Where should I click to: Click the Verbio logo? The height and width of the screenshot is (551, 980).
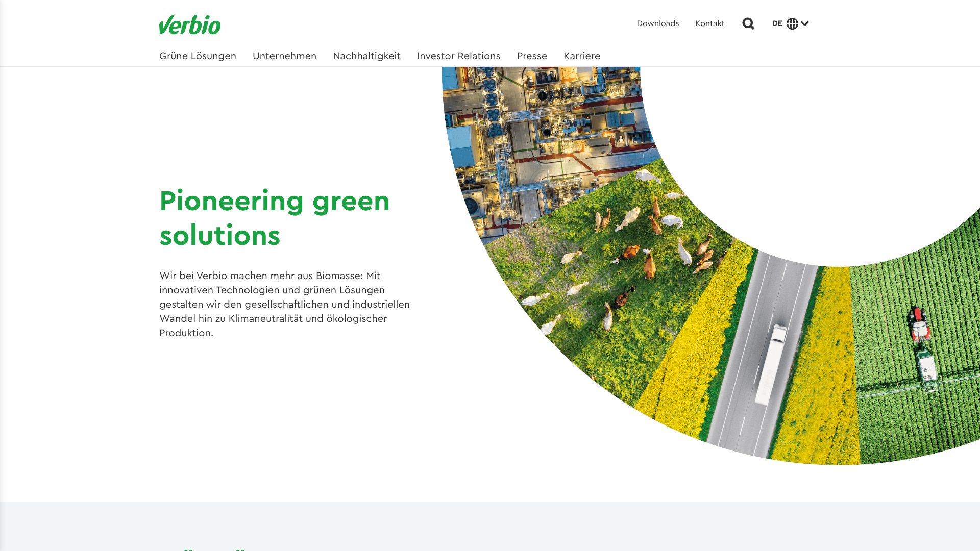pos(190,24)
